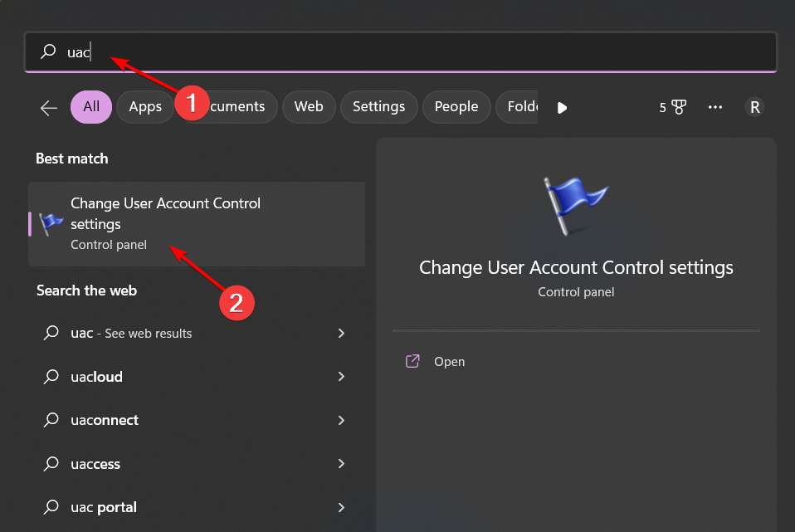This screenshot has width=795, height=532.
Task: Select the All filter tab
Action: (91, 107)
